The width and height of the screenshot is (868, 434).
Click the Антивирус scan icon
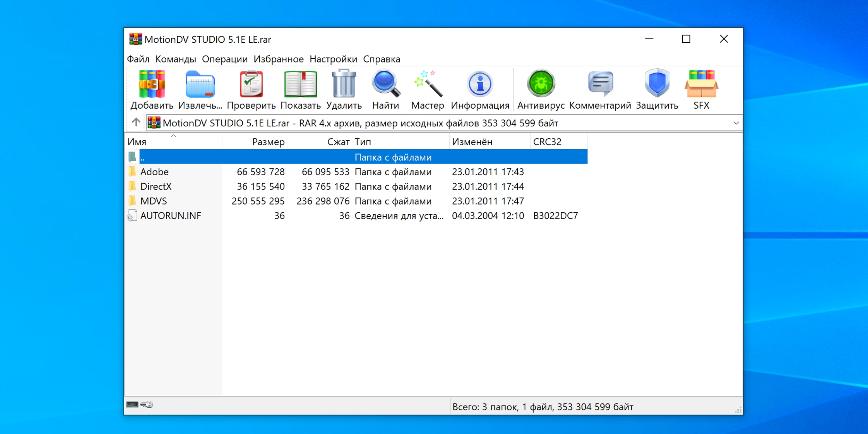pos(542,84)
